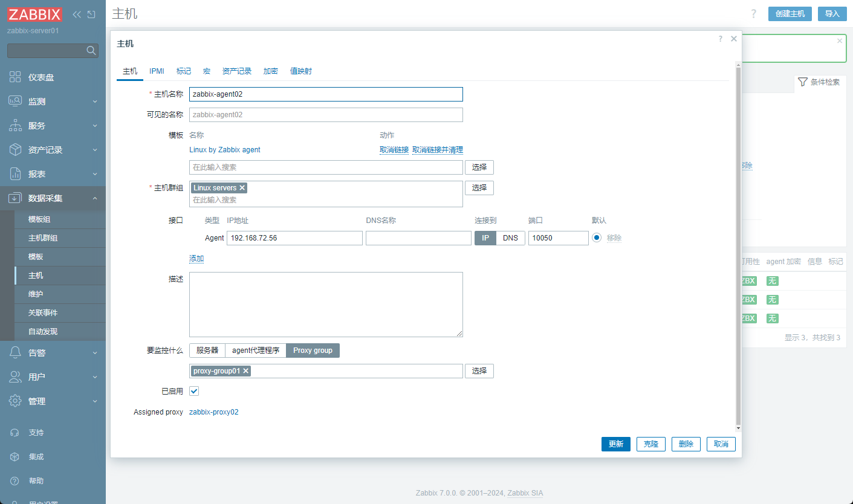Open the 仪表盘 dashboard from sidebar

tap(36, 77)
